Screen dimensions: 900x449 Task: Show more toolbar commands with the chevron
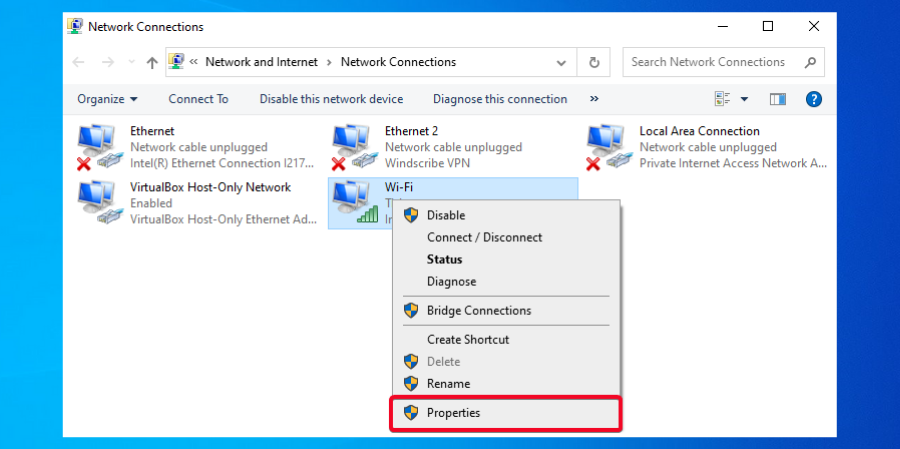pos(594,99)
